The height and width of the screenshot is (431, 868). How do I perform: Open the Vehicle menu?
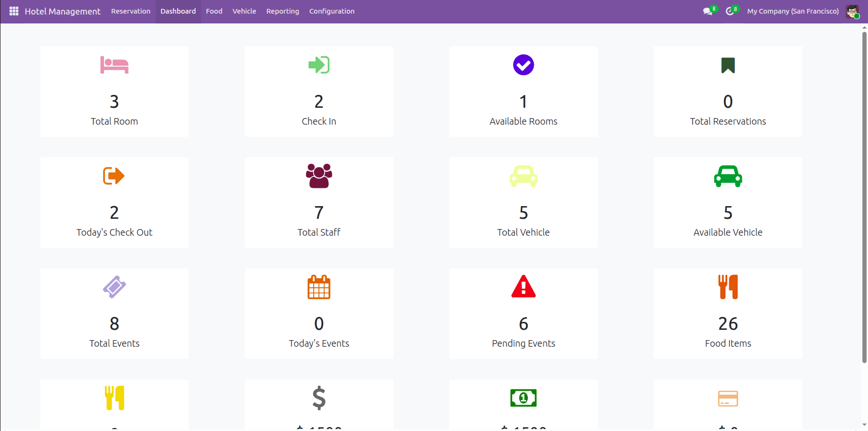(x=244, y=11)
